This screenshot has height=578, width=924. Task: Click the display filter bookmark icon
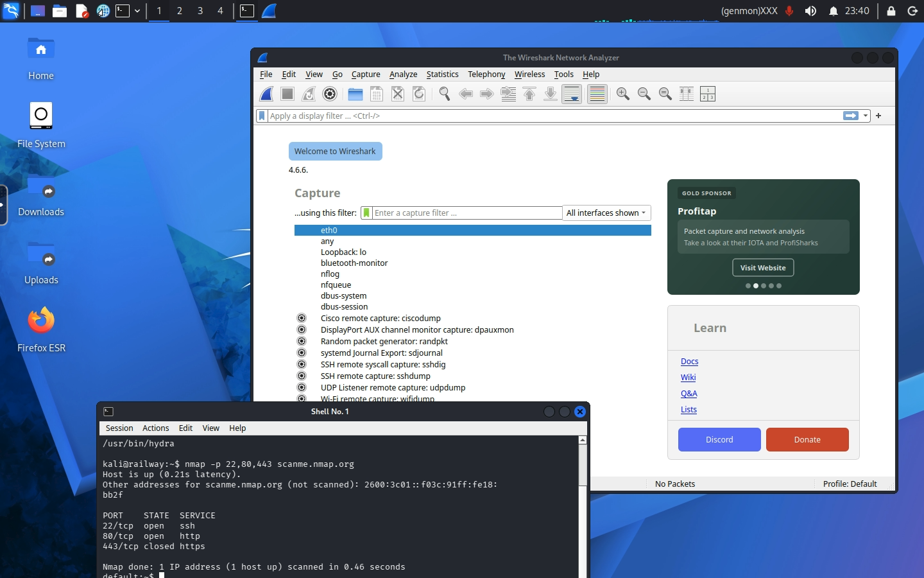point(262,116)
